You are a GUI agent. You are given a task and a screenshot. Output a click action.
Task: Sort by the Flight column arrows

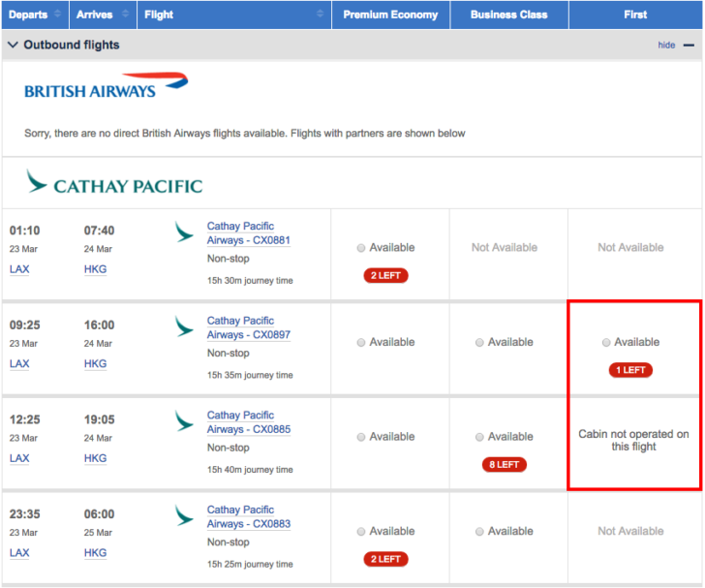[320, 14]
